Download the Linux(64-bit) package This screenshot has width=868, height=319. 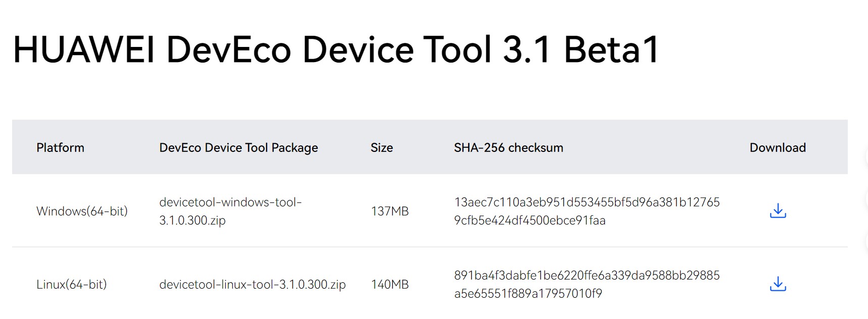click(x=778, y=284)
